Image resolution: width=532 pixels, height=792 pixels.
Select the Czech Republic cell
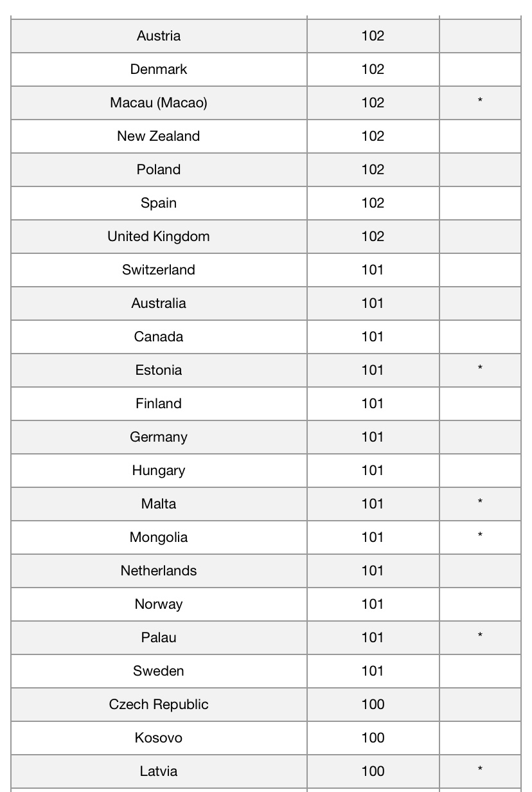point(159,705)
